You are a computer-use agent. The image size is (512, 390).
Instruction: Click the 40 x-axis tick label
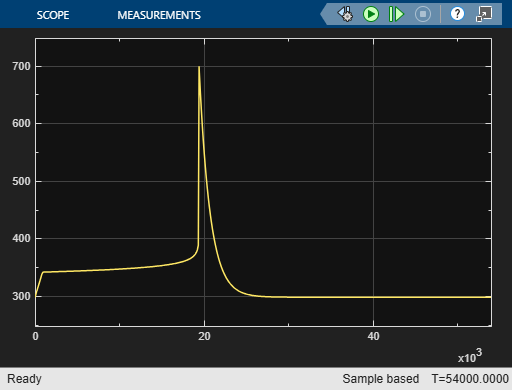(373, 336)
